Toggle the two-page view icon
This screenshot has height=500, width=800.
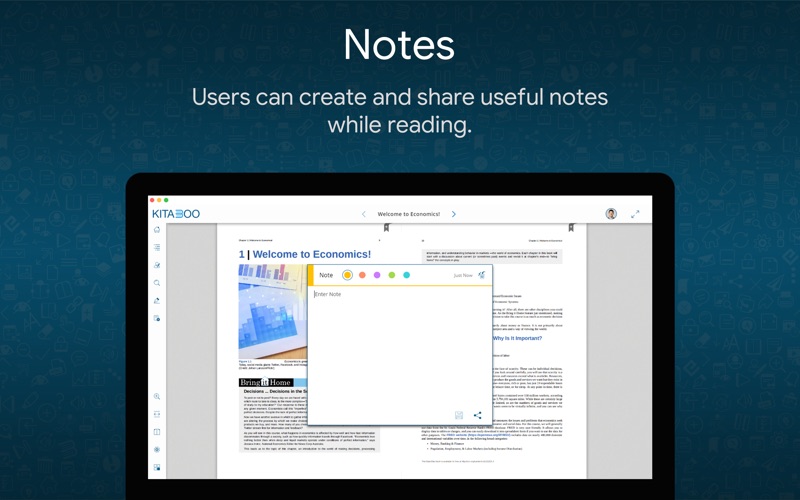coord(157,432)
